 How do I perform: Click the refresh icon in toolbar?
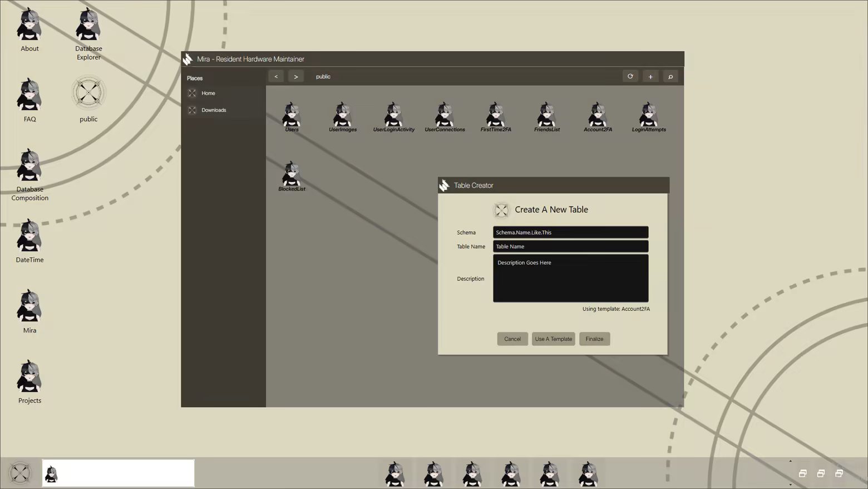630,76
